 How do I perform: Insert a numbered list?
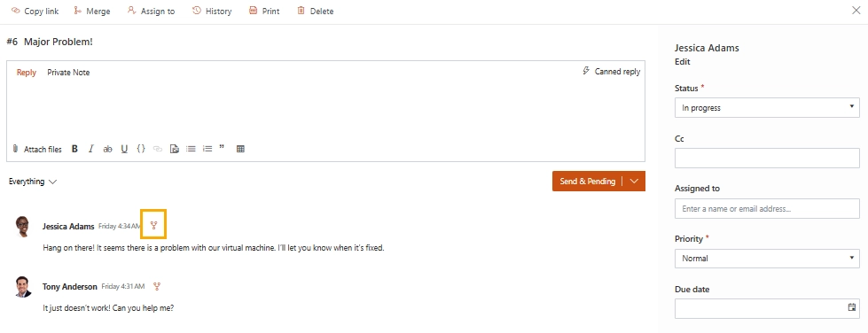(x=207, y=149)
